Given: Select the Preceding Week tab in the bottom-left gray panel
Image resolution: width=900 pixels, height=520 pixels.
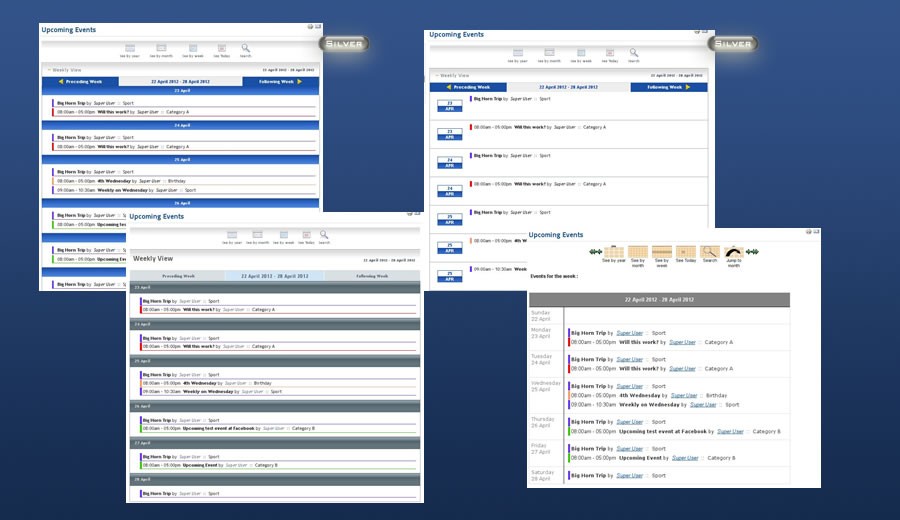Looking at the screenshot, I should [178, 276].
